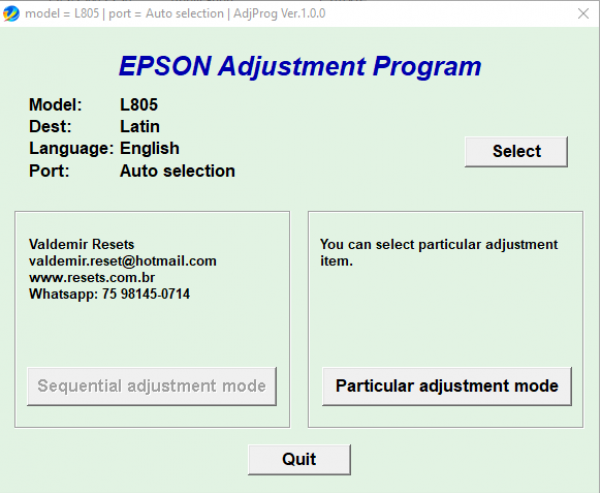Click the Valdemir Resets name text
This screenshot has height=493, width=600.
(82, 244)
